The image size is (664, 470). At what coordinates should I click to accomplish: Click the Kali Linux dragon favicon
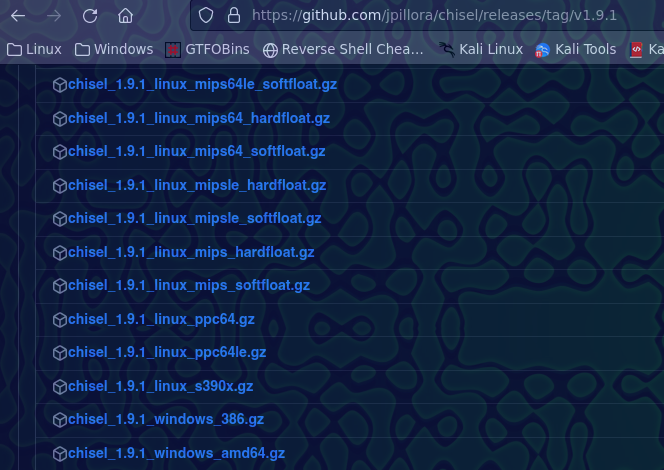pos(447,50)
